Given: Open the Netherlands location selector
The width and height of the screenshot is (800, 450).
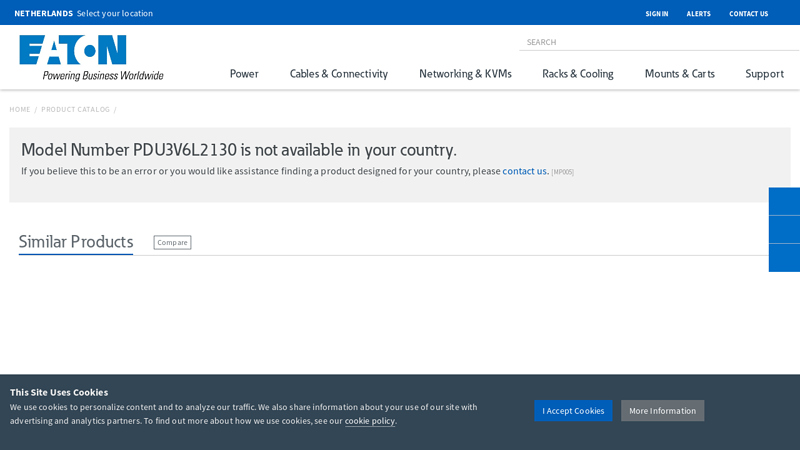Looking at the screenshot, I should [x=83, y=13].
